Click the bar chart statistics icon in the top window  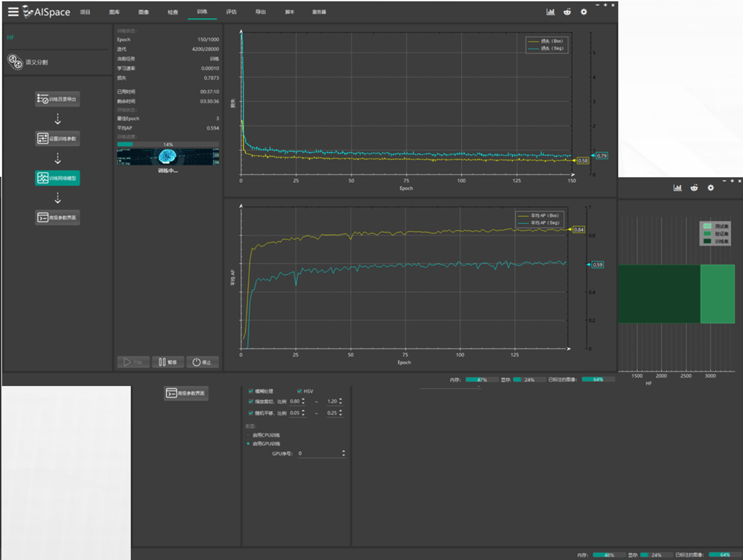pos(550,12)
